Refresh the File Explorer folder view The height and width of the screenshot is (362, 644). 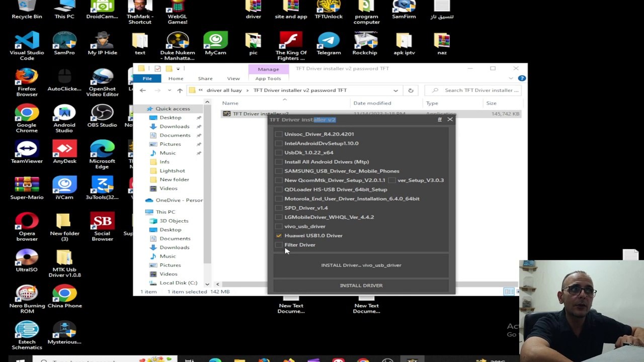[411, 90]
